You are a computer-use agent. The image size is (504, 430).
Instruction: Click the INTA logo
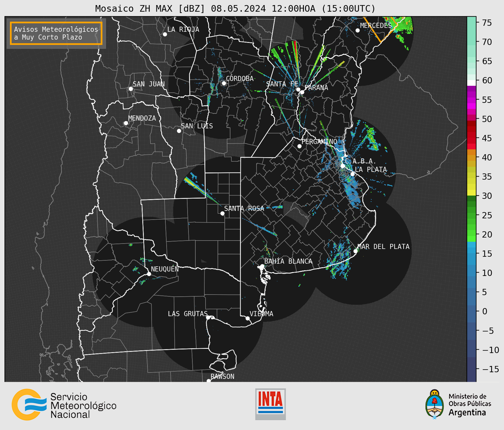point(270,404)
